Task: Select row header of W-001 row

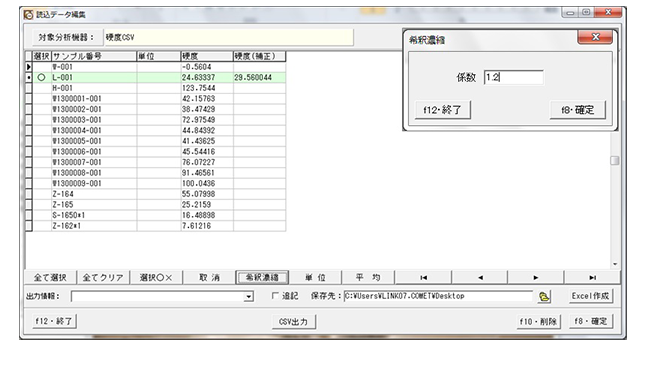Action: pos(29,67)
